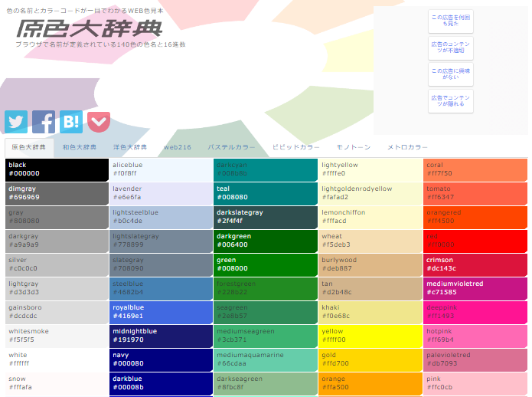Click 広告でコンテンツが隠れる feedback button

coord(450,101)
